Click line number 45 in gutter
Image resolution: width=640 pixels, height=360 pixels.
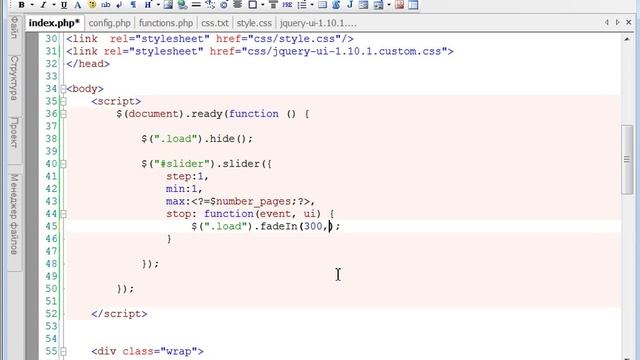[x=51, y=226]
